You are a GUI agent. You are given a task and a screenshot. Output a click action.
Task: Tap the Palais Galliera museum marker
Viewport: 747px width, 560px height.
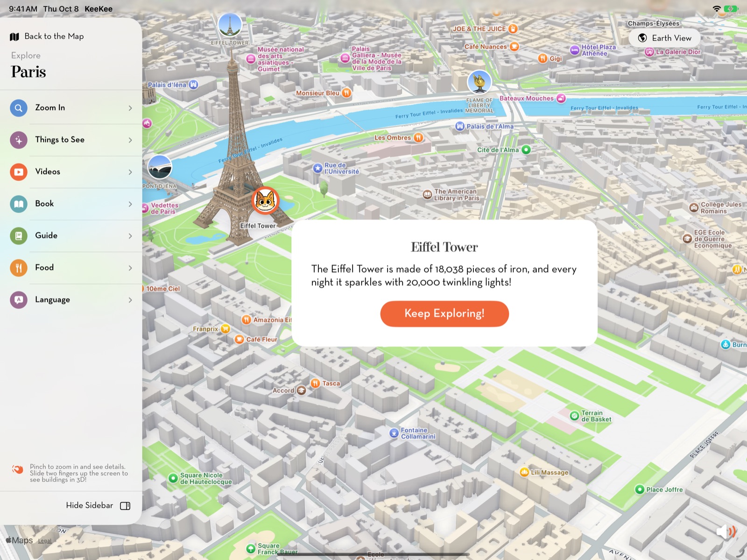coord(345,58)
